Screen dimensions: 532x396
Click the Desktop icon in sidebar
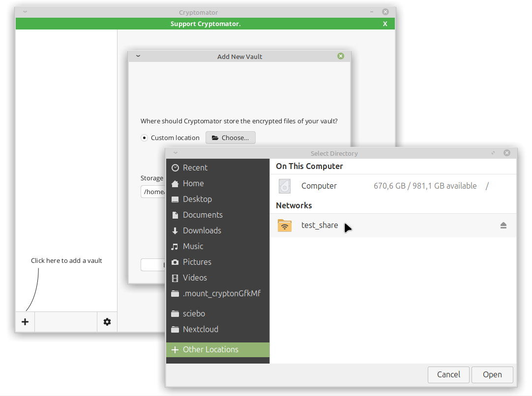pos(175,199)
